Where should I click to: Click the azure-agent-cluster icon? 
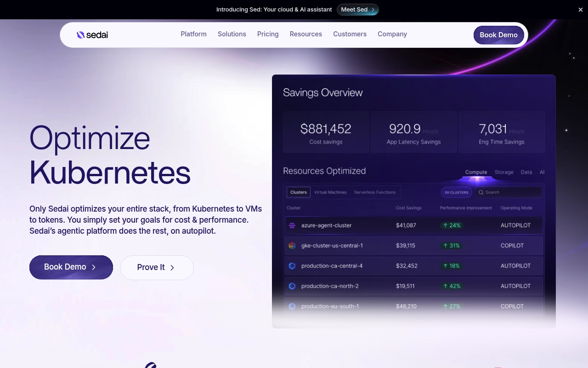coord(292,225)
